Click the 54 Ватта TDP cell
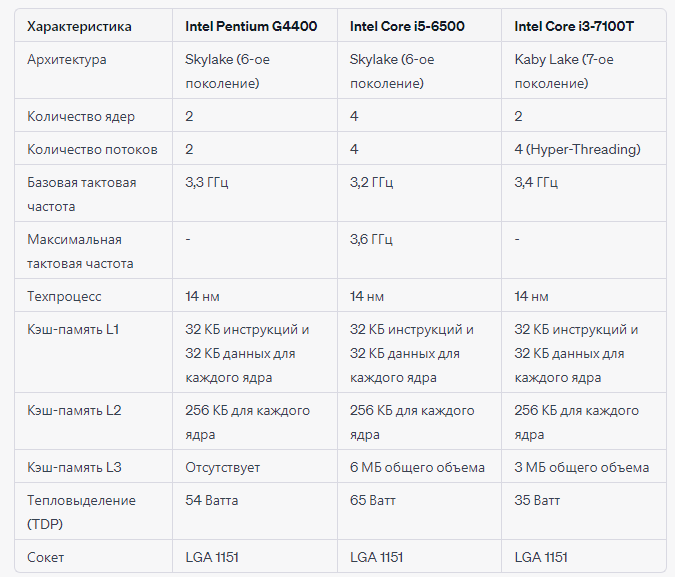This screenshot has height=577, width=675. coord(211,500)
